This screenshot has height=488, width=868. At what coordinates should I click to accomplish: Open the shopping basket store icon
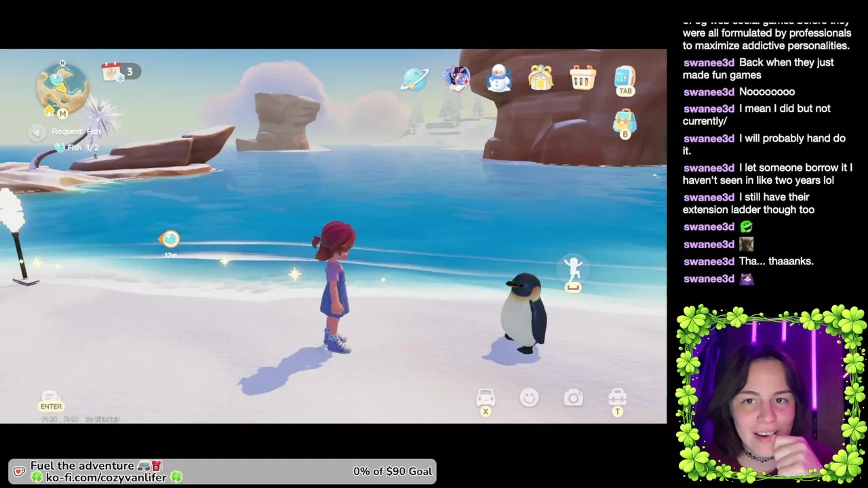(x=583, y=79)
